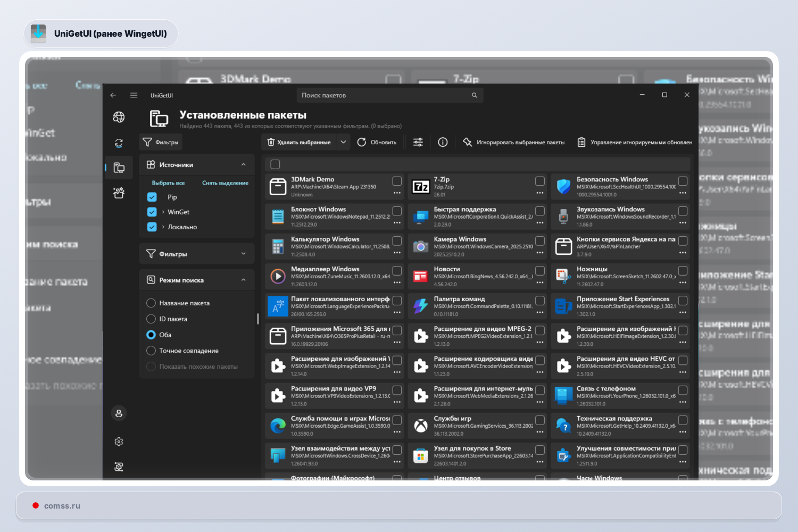Click the 'Обновить' refresh button

(377, 142)
